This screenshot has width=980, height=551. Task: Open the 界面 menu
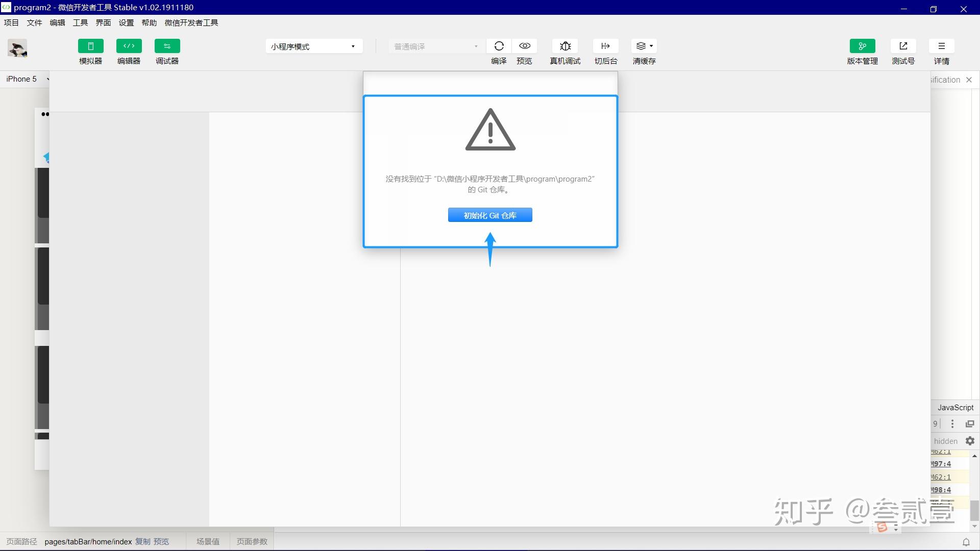tap(103, 22)
